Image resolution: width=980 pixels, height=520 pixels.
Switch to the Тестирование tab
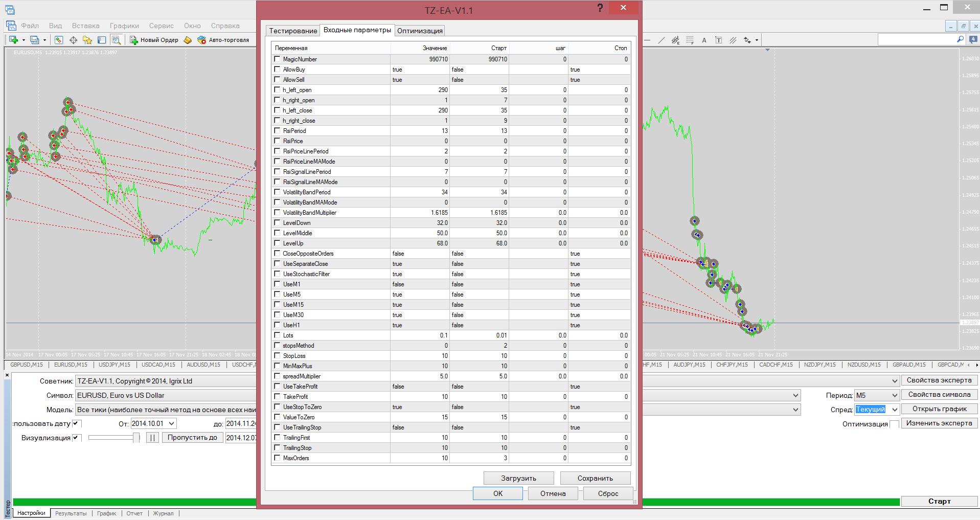(x=293, y=31)
